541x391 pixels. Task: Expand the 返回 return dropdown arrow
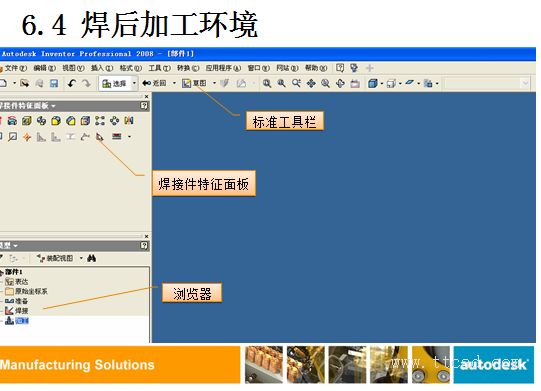click(x=174, y=83)
